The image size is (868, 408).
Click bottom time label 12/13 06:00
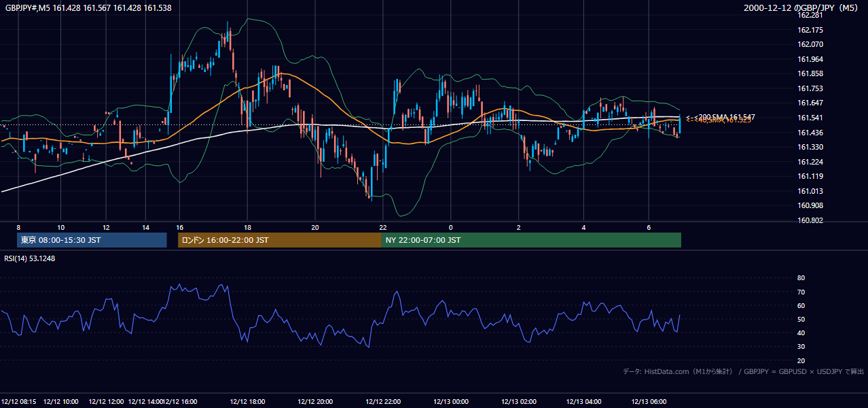click(649, 401)
